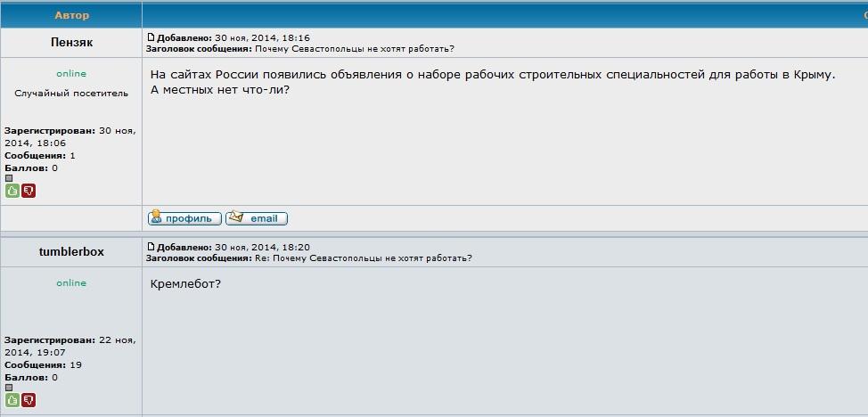Give thumbs up to Пензяк
This screenshot has width=868, height=417.
point(12,191)
